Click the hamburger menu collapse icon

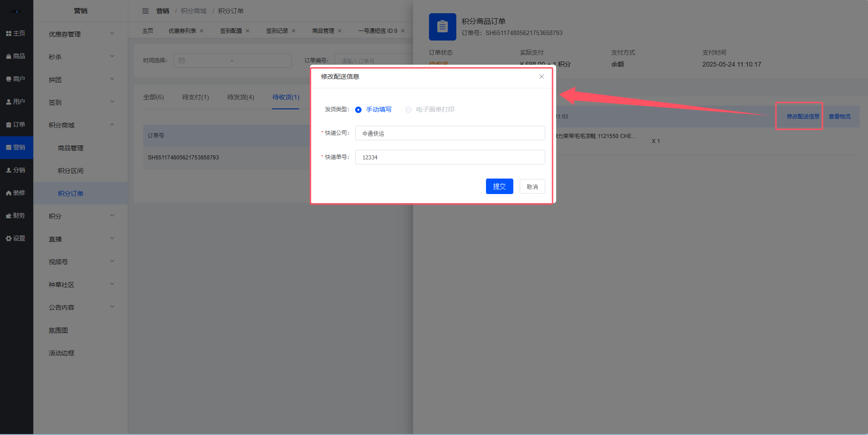tap(145, 11)
